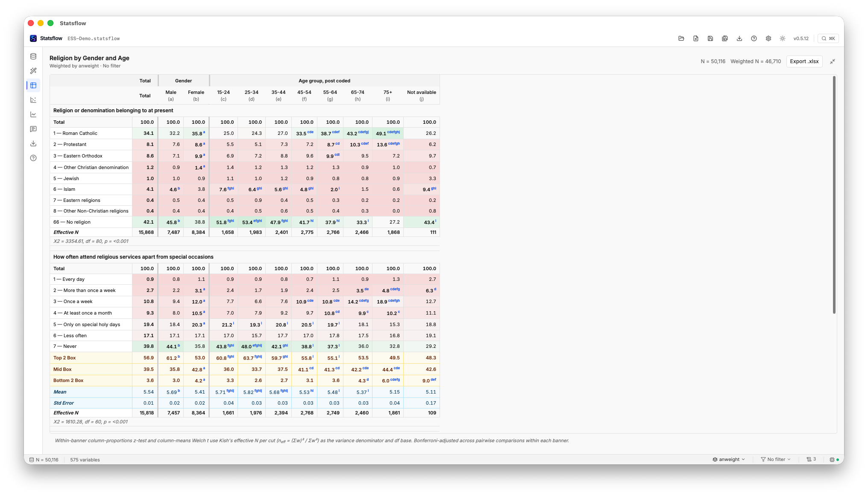Click the vertical scrollbar of the table
Screen dimensions: 868x496
coord(834,195)
